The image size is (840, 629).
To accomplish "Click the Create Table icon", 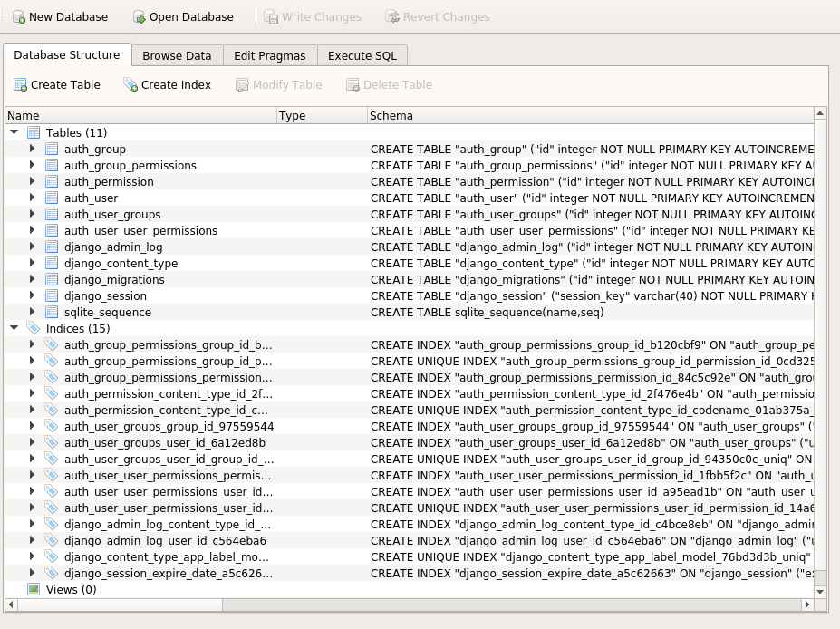I will click(20, 84).
